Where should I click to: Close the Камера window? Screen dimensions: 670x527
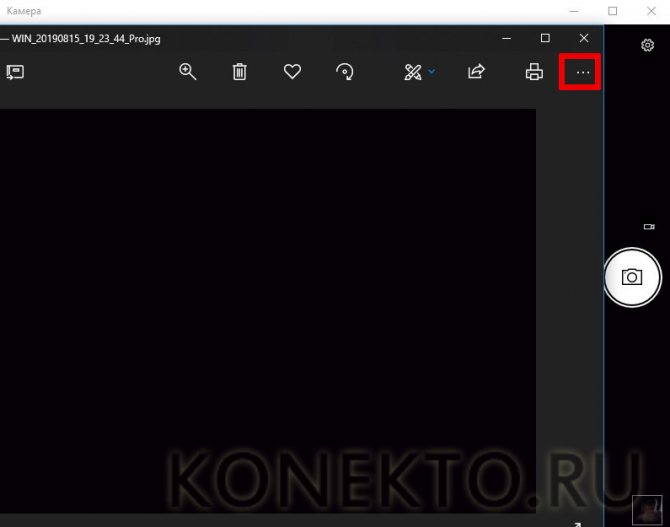(651, 11)
